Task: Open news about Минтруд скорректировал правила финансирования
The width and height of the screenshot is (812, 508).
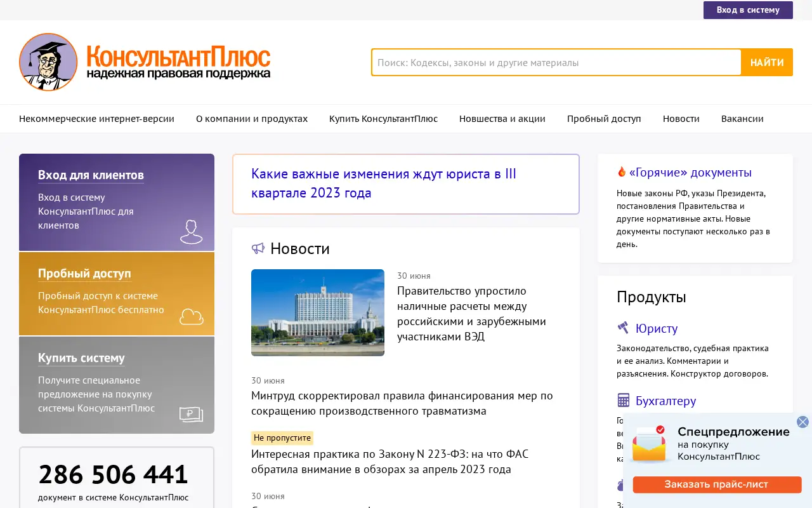Action: point(402,403)
